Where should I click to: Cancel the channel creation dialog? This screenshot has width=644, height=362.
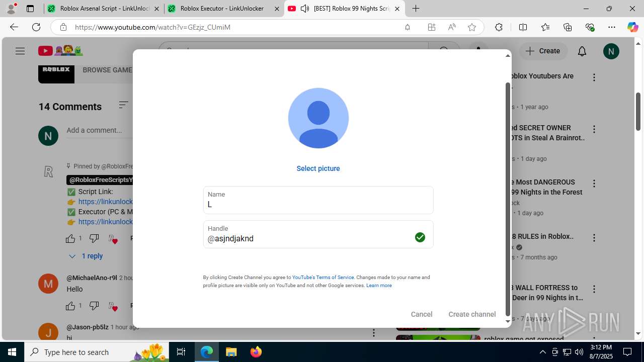[x=422, y=314]
